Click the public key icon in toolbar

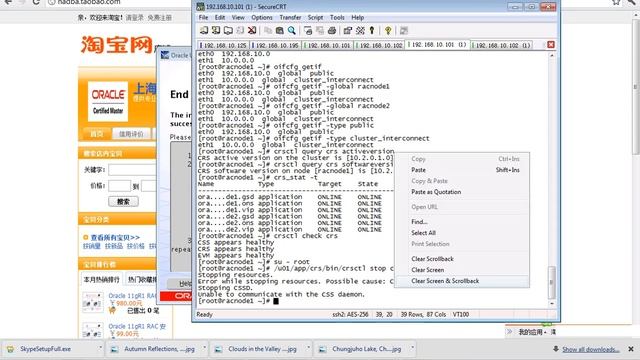372,30
